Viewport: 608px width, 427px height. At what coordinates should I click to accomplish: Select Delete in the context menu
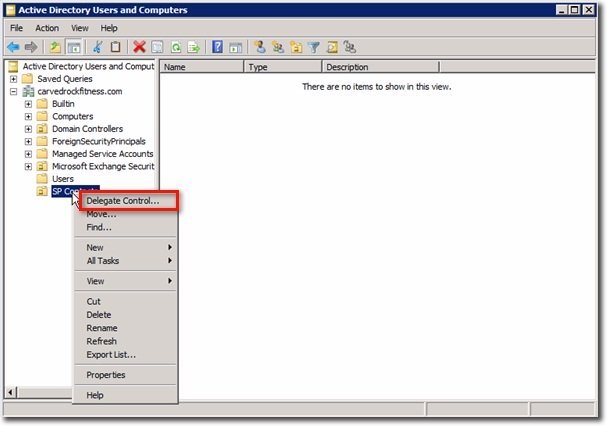coord(126,315)
